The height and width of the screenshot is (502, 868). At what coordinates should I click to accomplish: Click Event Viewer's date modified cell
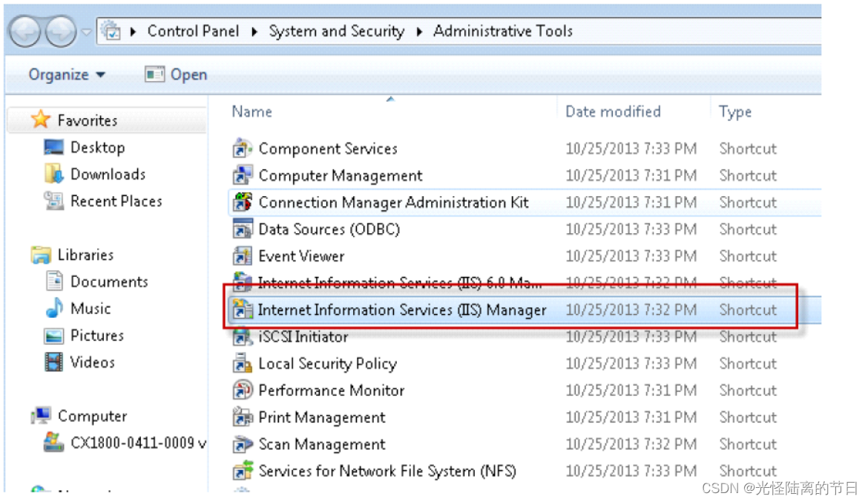[x=631, y=256]
